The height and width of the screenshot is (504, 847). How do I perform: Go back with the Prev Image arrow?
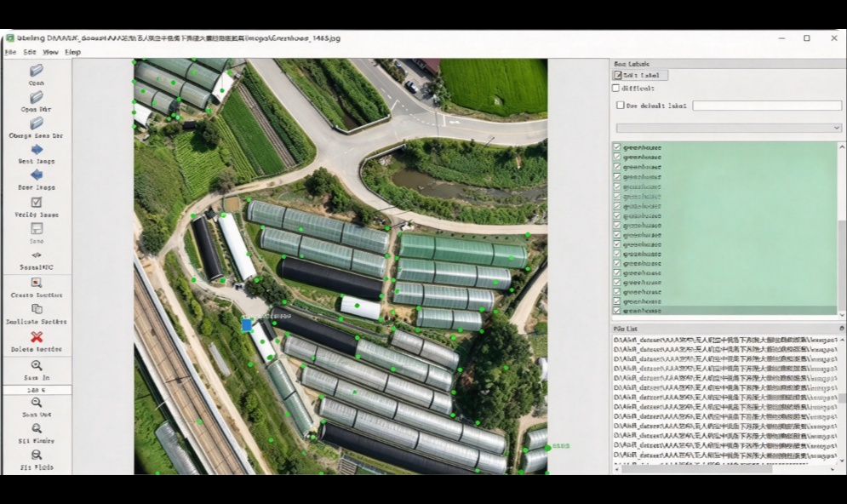click(37, 175)
